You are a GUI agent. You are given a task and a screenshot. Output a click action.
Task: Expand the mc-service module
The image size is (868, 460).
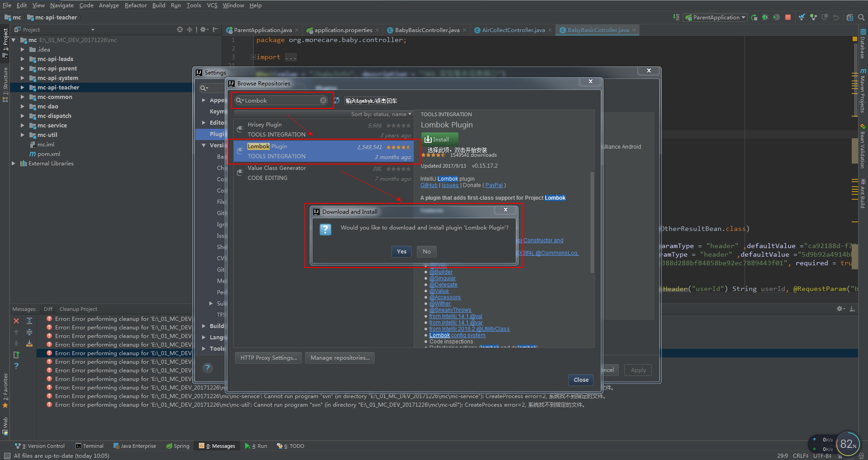tap(22, 125)
